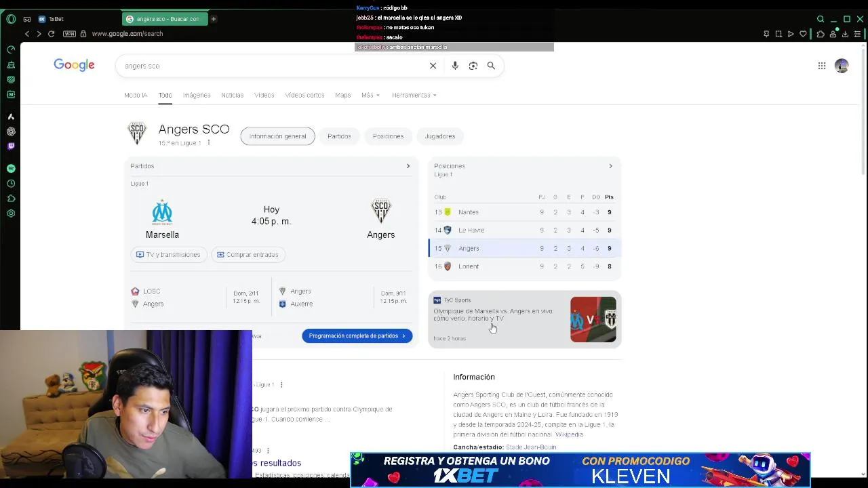Open the pinboard pin toolbar icon
Screen dimensions: 868x488
coord(766,34)
